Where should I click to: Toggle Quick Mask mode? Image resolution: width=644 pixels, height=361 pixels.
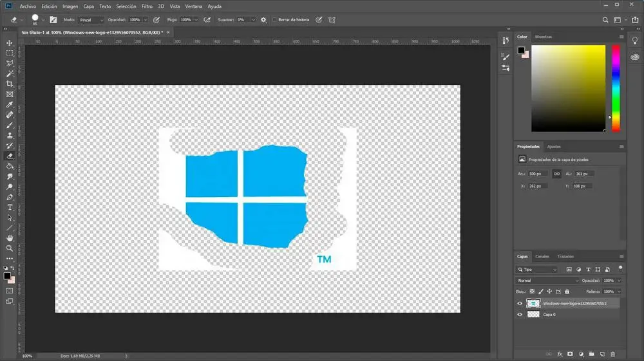[10, 291]
